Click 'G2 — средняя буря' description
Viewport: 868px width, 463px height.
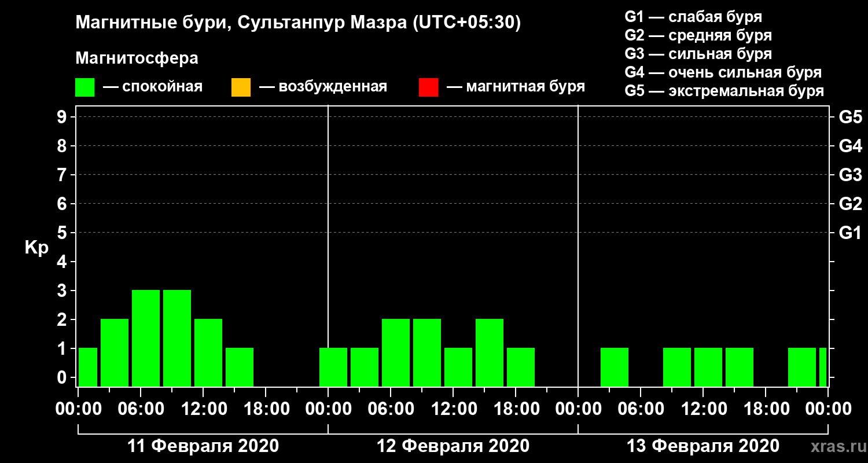click(698, 35)
